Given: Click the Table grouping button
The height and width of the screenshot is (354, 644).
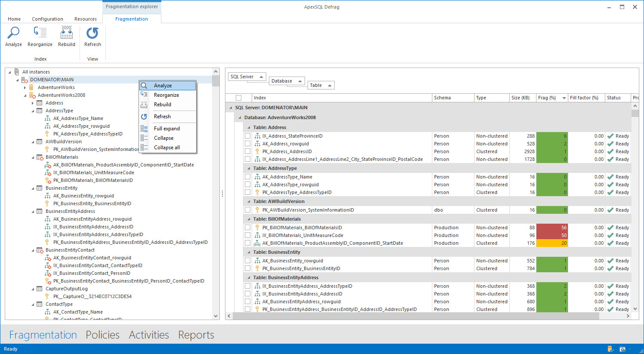Looking at the screenshot, I should (x=321, y=85).
